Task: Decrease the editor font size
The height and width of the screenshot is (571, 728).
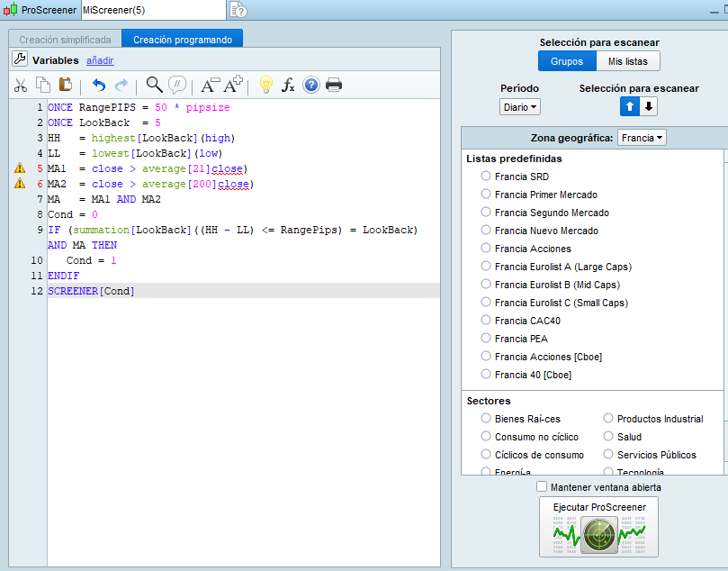Action: tap(210, 86)
